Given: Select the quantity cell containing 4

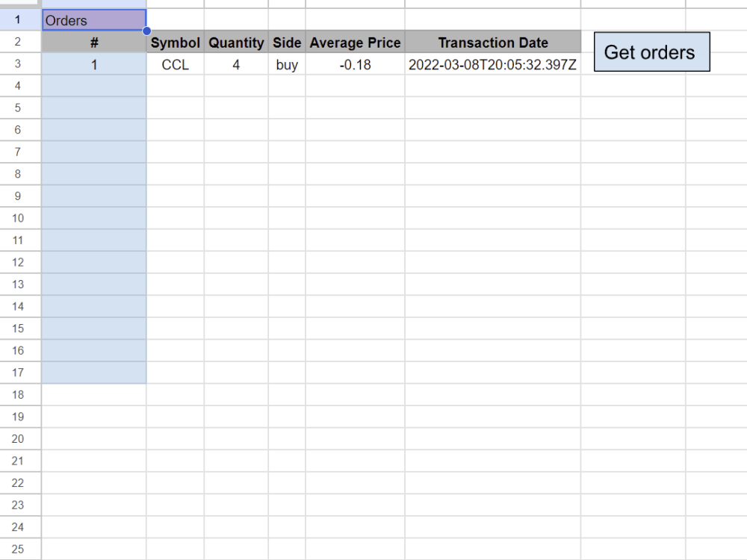Looking at the screenshot, I should [x=236, y=64].
